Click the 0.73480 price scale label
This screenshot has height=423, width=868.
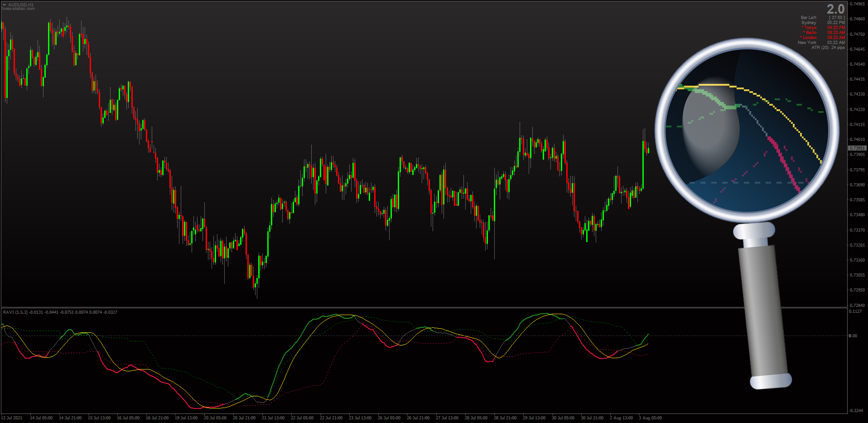[858, 215]
